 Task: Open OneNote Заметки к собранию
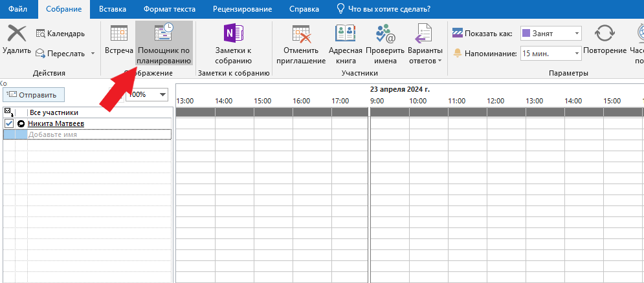point(233,43)
